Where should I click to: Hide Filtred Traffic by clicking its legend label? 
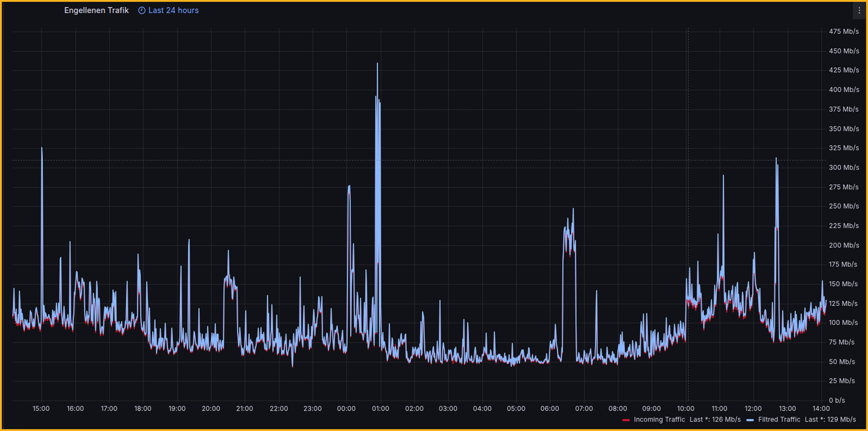point(779,420)
